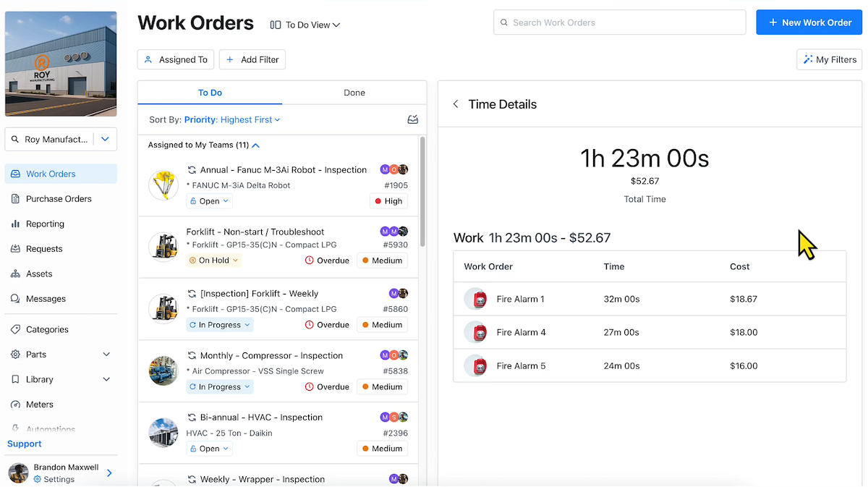Click the Search Work Orders field
Viewport: 868px width, 487px height.
point(619,22)
